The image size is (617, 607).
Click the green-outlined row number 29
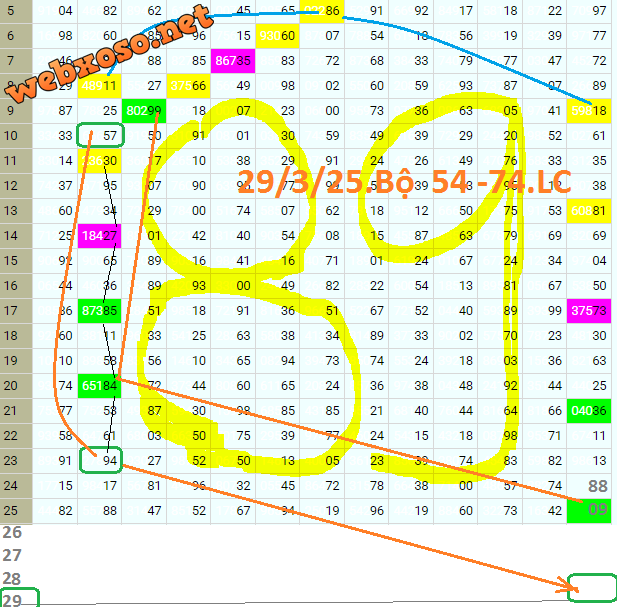click(x=16, y=599)
